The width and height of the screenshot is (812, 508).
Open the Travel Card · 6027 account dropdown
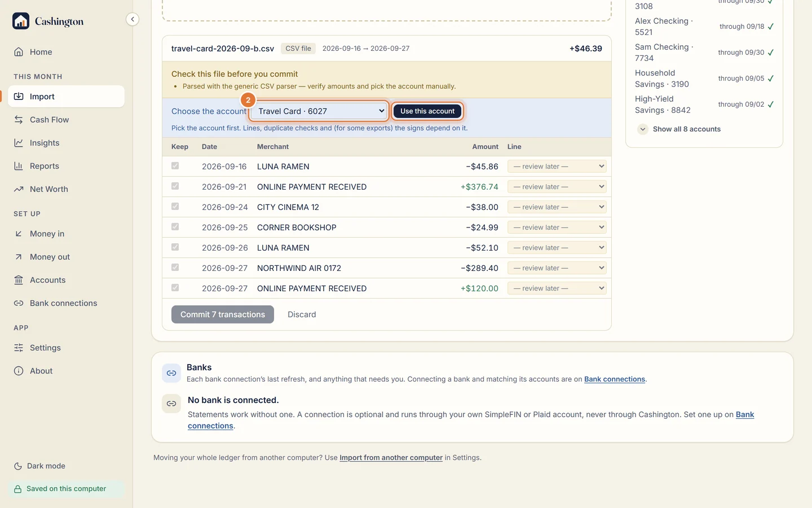pos(319,111)
